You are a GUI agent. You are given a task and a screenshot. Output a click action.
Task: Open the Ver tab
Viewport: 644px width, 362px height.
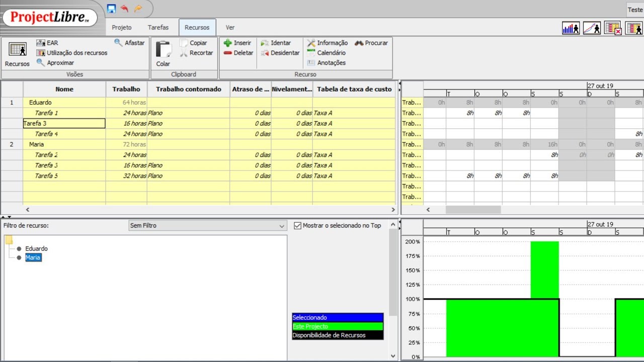[230, 28]
